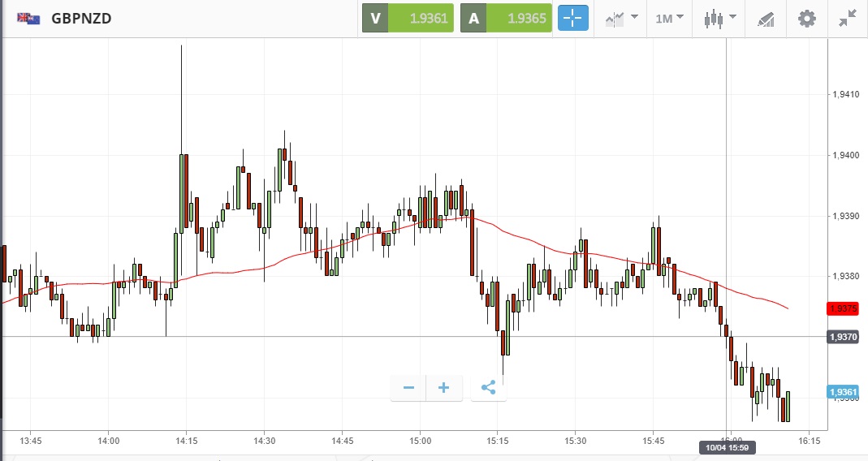
Task: Toggle the crosshair cursor mode
Action: point(572,18)
